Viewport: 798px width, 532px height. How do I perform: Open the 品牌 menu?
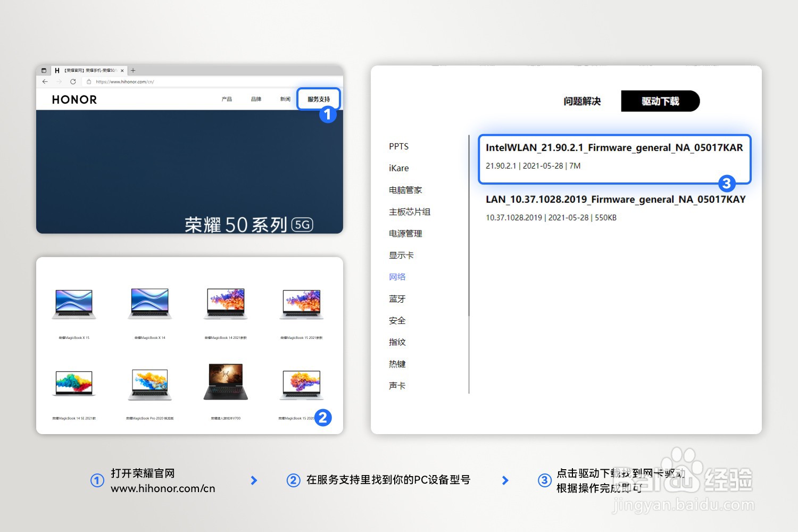point(256,99)
